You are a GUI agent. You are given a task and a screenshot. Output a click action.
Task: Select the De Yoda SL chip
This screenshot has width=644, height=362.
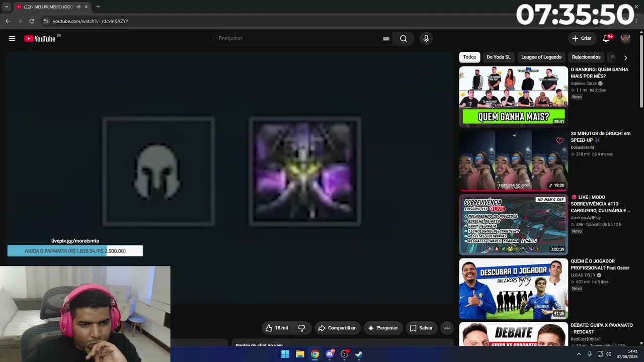point(499,57)
